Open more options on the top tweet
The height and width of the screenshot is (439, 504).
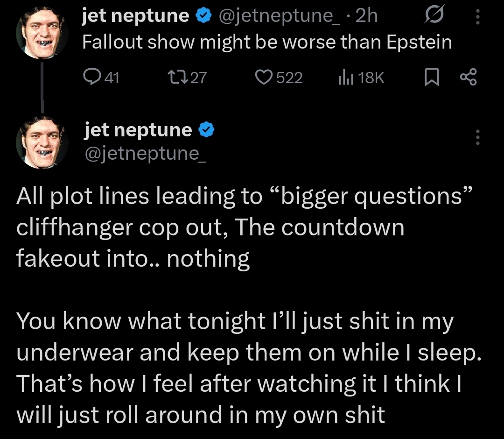tap(477, 17)
